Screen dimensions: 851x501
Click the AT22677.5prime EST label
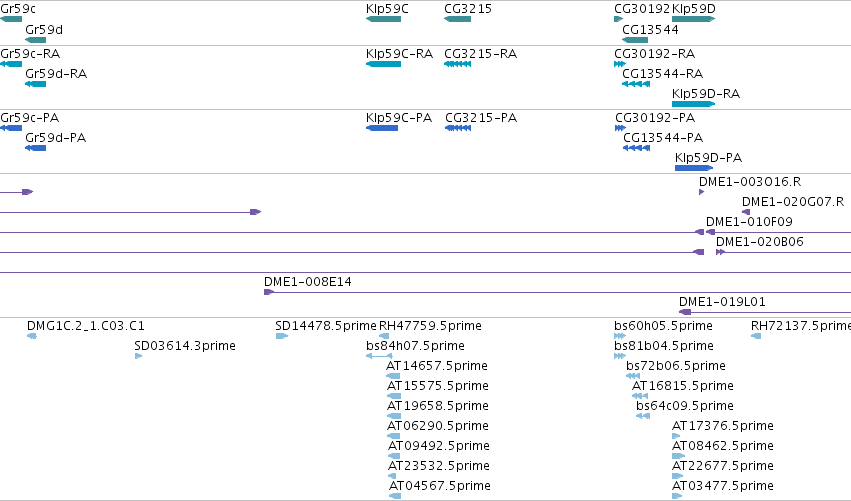click(723, 467)
